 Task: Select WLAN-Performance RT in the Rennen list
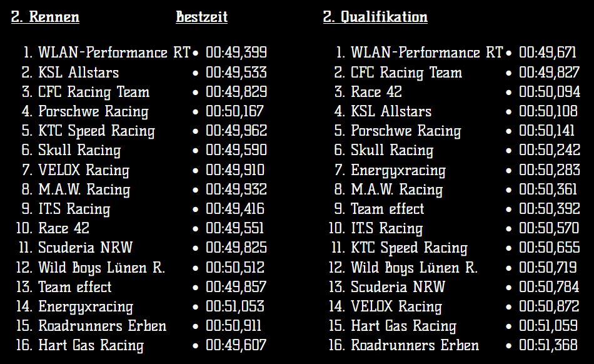click(x=114, y=53)
